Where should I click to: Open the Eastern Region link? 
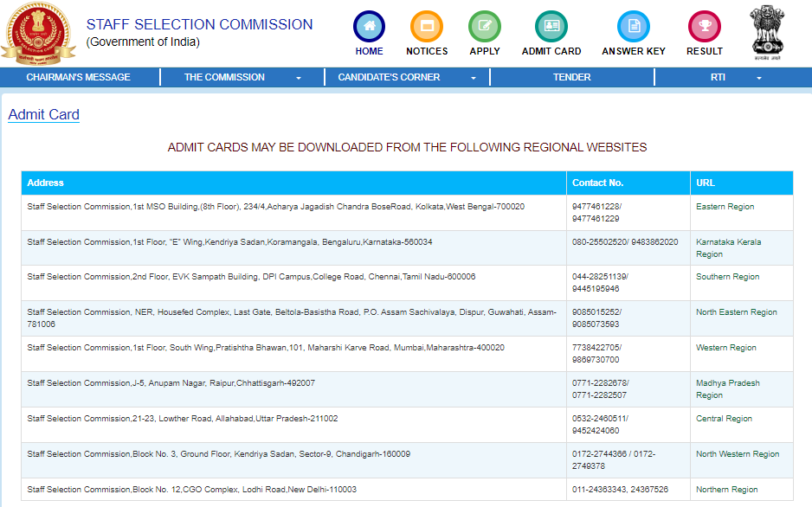[x=725, y=207]
